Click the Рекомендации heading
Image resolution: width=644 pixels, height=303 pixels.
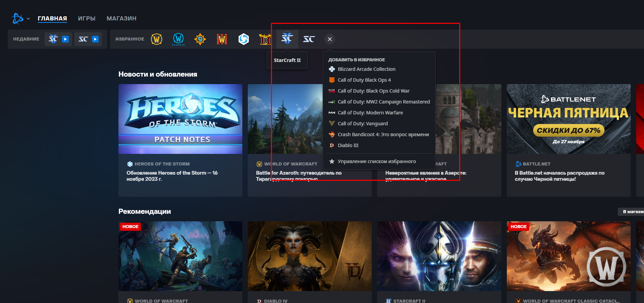145,211
